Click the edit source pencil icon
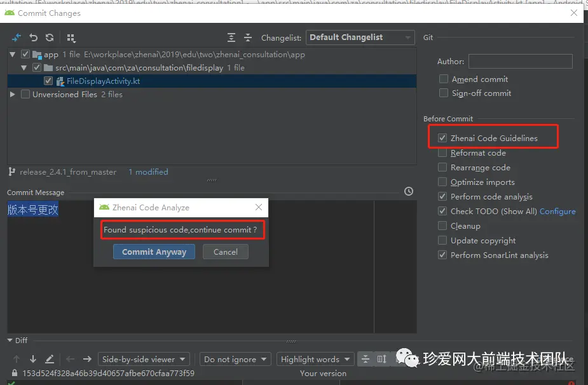Screen dimensions: 588x385 50,359
